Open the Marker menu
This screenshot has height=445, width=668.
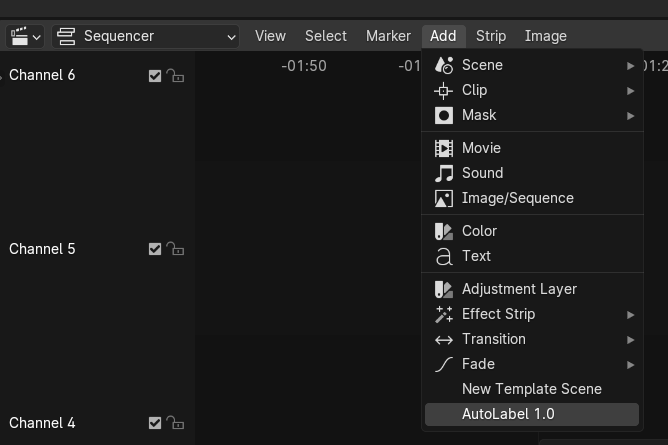pyautogui.click(x=388, y=36)
